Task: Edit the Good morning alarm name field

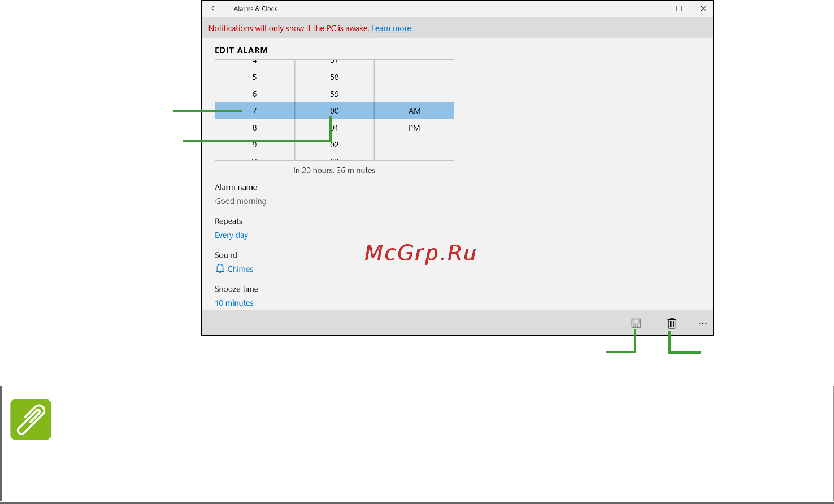Action: (x=241, y=201)
